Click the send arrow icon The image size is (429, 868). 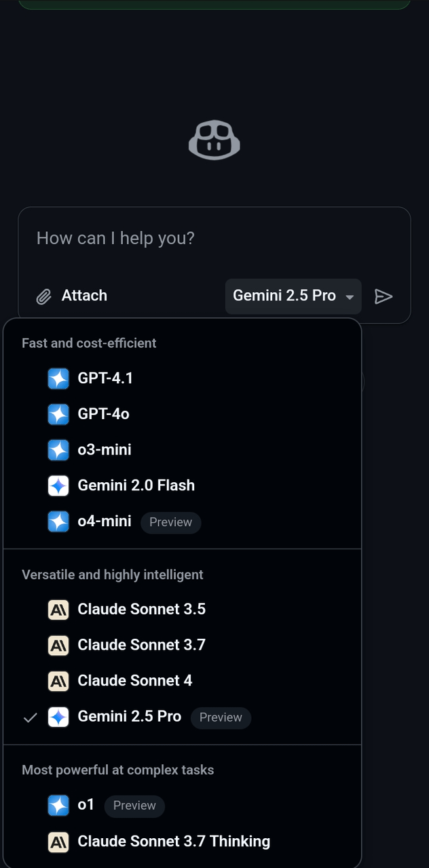(384, 296)
